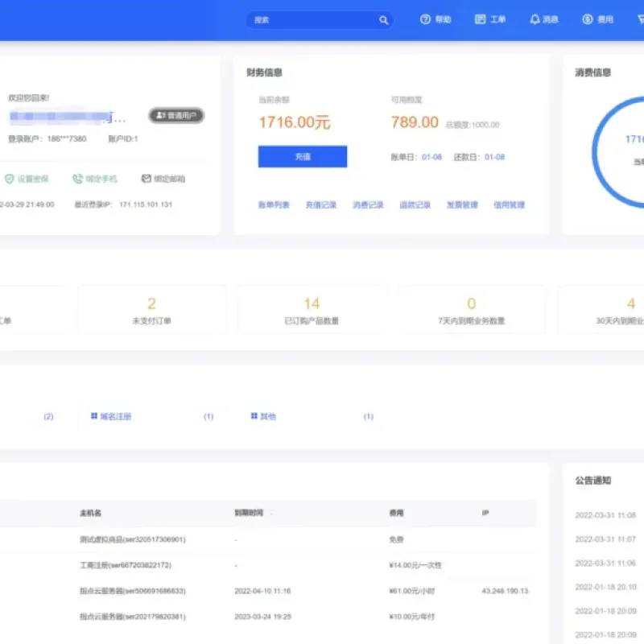
Task: Click the IP address 43.248.190.13
Action: coord(505,591)
